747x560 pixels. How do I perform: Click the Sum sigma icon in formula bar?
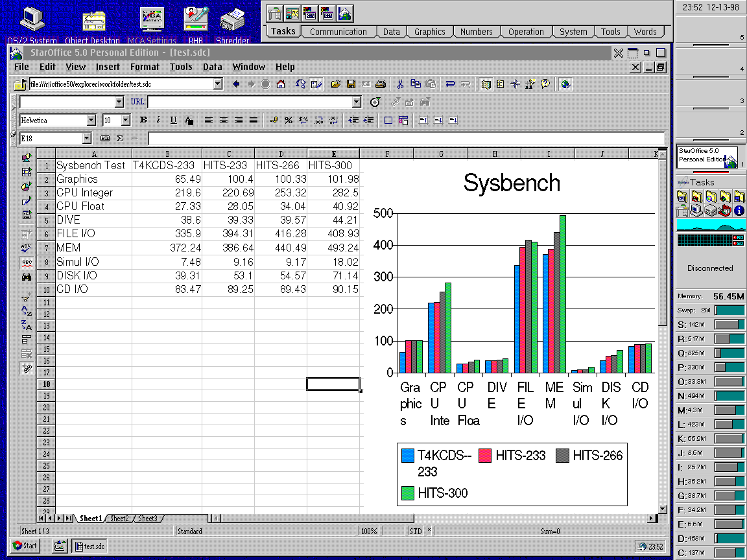pos(119,138)
